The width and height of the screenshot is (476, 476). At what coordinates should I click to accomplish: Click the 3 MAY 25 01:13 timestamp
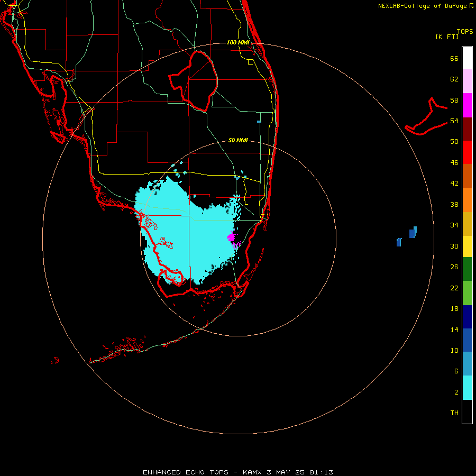[300, 472]
